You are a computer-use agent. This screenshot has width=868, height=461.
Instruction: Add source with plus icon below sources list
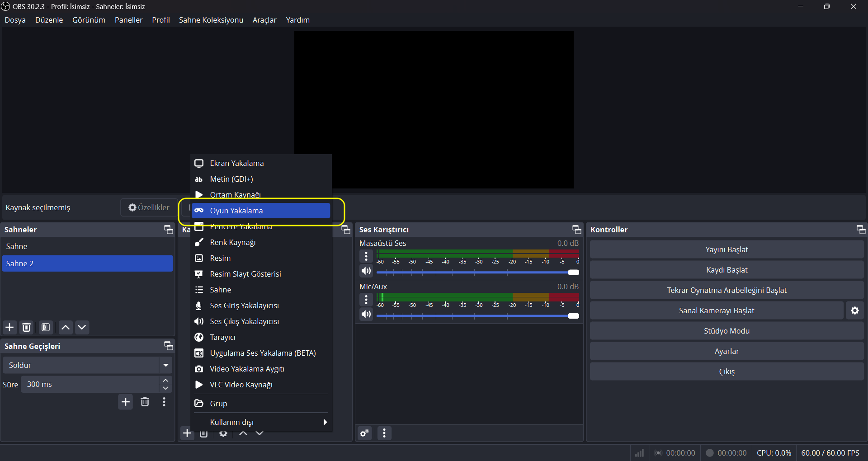(x=187, y=433)
